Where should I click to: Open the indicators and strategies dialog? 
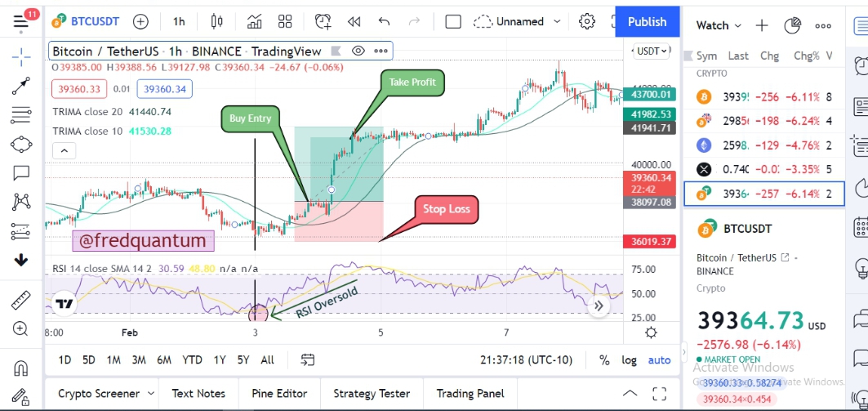click(x=254, y=21)
